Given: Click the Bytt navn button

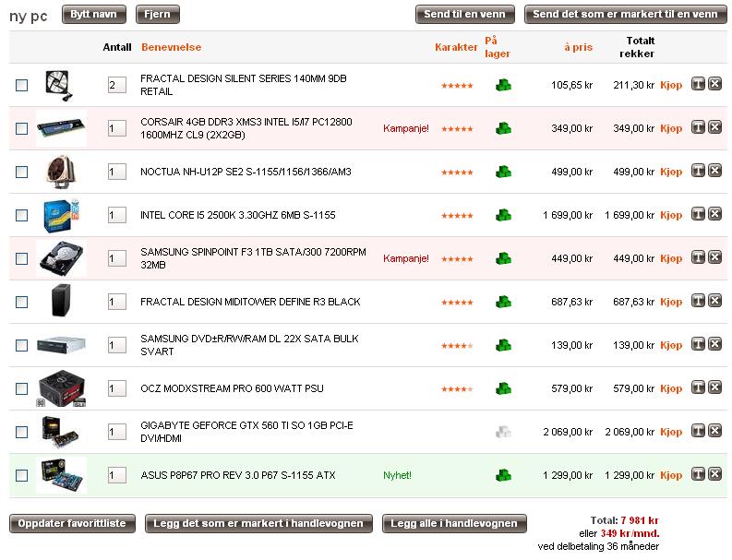Looking at the screenshot, I should coord(94,15).
